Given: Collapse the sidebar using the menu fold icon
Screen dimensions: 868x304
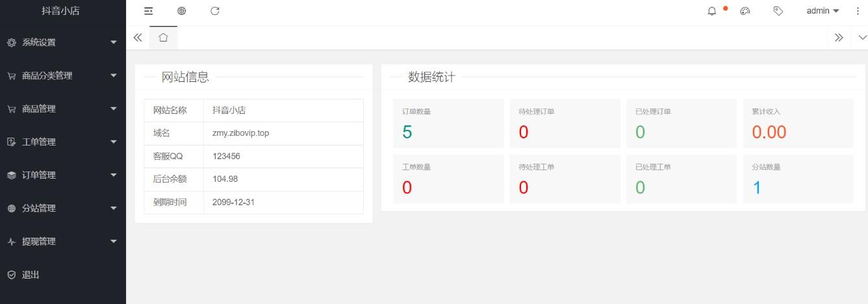Looking at the screenshot, I should coord(149,11).
